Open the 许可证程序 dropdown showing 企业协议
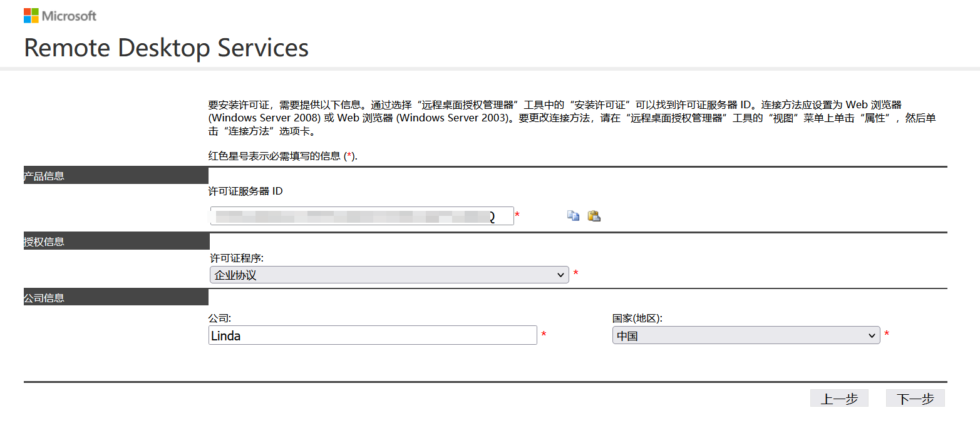980x448 pixels. click(x=388, y=275)
